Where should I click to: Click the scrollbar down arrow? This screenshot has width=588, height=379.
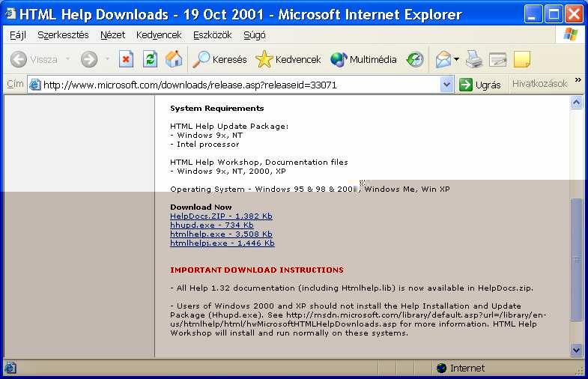pyautogui.click(x=576, y=350)
